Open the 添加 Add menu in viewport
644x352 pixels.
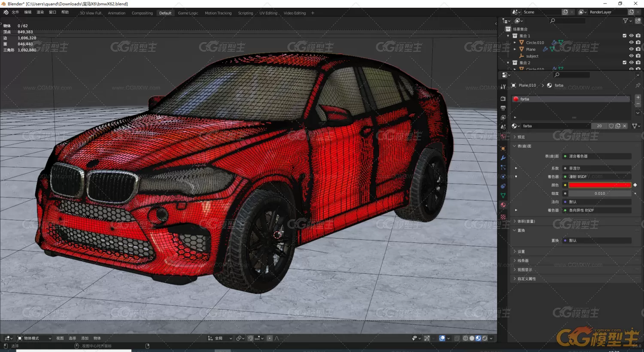click(85, 338)
